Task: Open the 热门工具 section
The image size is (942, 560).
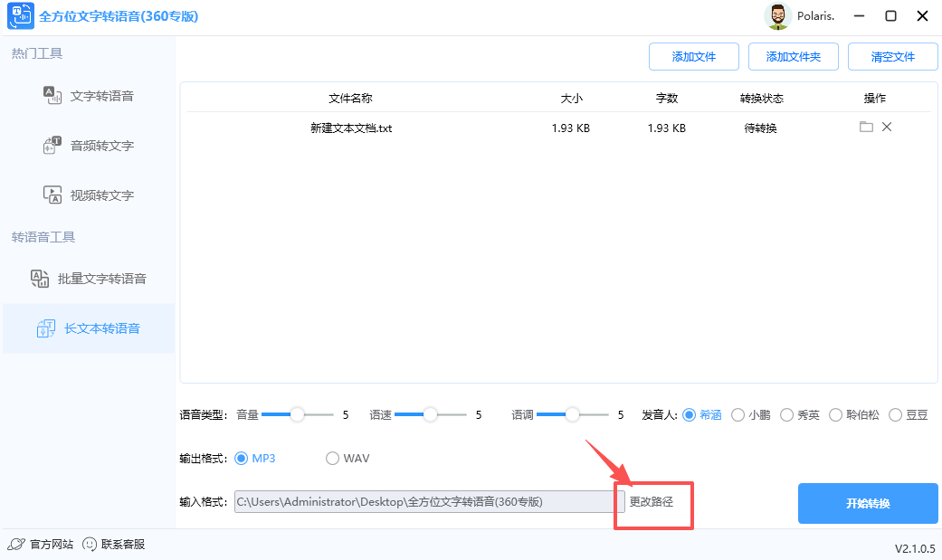Action: (36, 52)
